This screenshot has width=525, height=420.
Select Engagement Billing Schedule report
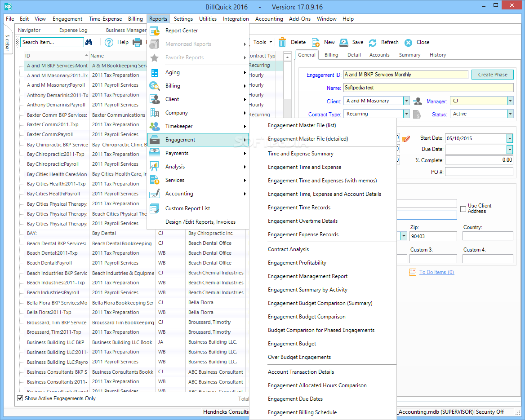click(x=303, y=412)
